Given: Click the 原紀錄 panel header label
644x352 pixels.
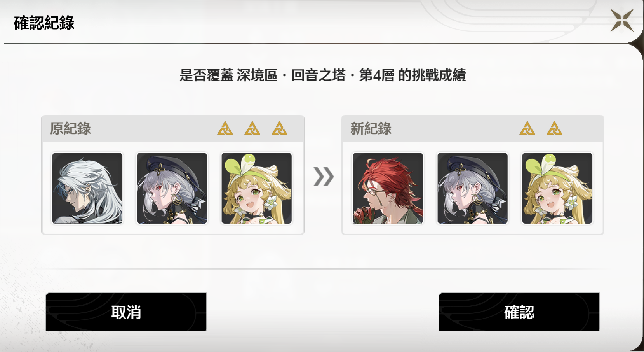Looking at the screenshot, I should [x=70, y=128].
